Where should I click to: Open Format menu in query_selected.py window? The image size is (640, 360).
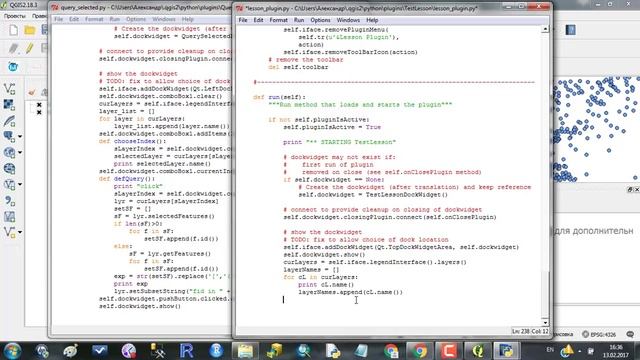click(94, 19)
